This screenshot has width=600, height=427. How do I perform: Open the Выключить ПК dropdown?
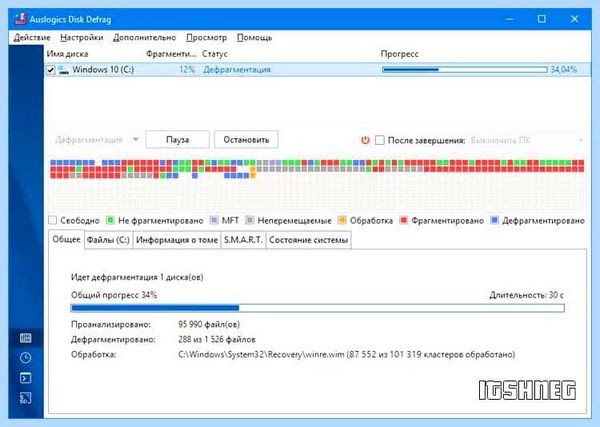tap(527, 140)
